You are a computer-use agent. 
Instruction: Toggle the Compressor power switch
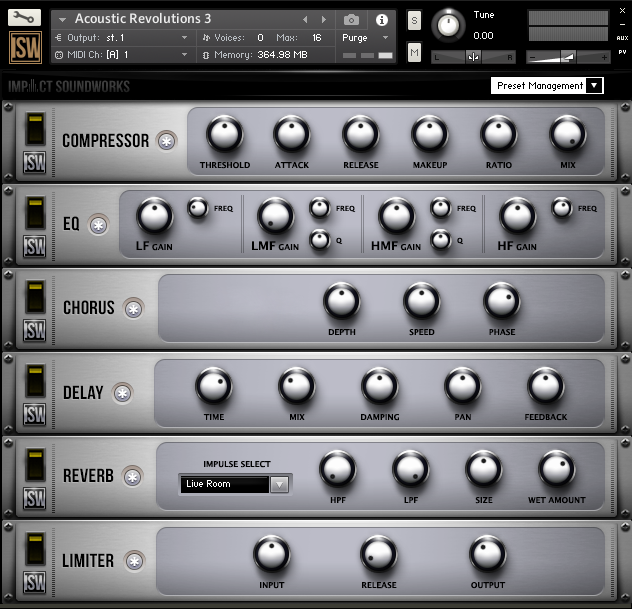point(35,128)
